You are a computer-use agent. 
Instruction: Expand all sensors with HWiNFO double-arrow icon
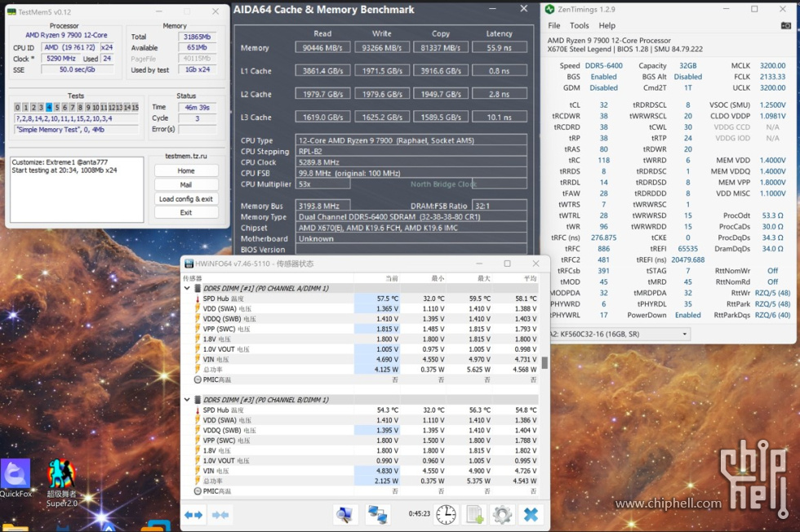tap(193, 515)
